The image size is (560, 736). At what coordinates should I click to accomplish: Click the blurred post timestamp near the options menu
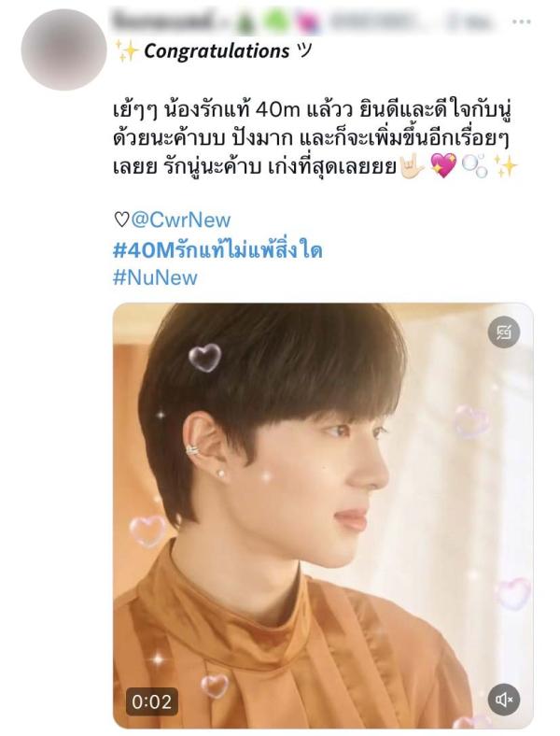pyautogui.click(x=469, y=21)
